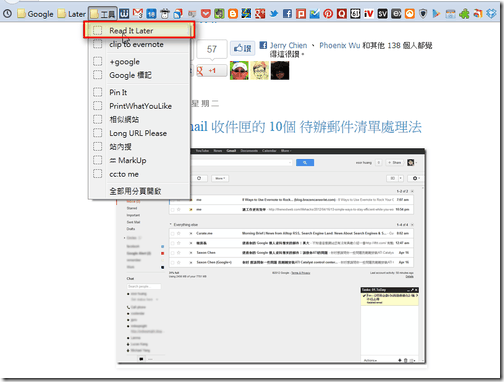The width and height of the screenshot is (504, 382).
Task: Open the blue calendar 18 bookmark
Action: click(151, 14)
